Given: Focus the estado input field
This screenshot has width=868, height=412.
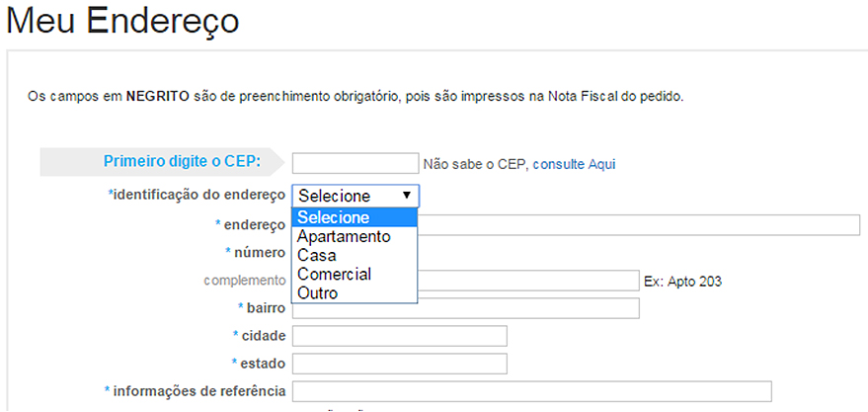Looking at the screenshot, I should tap(399, 364).
